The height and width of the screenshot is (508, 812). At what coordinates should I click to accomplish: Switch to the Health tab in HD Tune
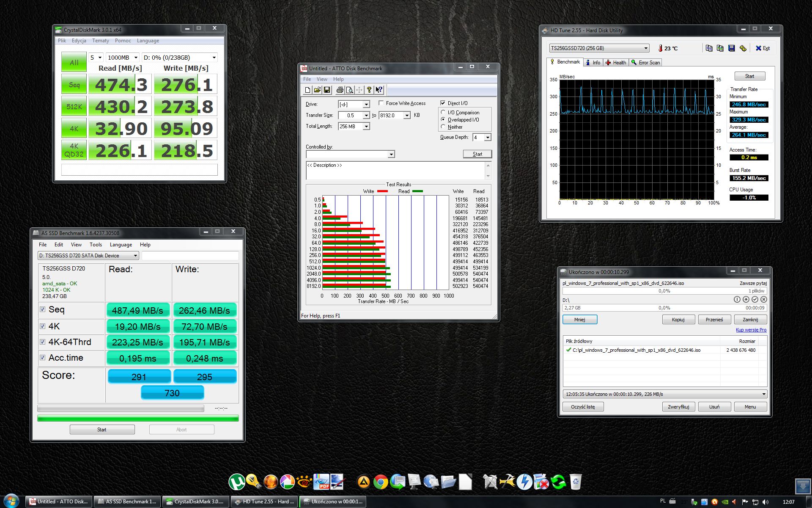[x=615, y=63]
